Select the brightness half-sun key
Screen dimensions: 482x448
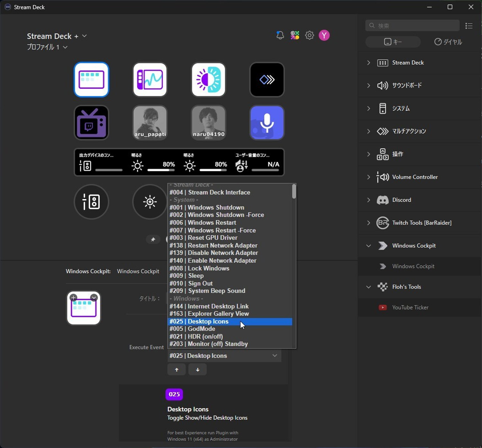[x=209, y=79]
